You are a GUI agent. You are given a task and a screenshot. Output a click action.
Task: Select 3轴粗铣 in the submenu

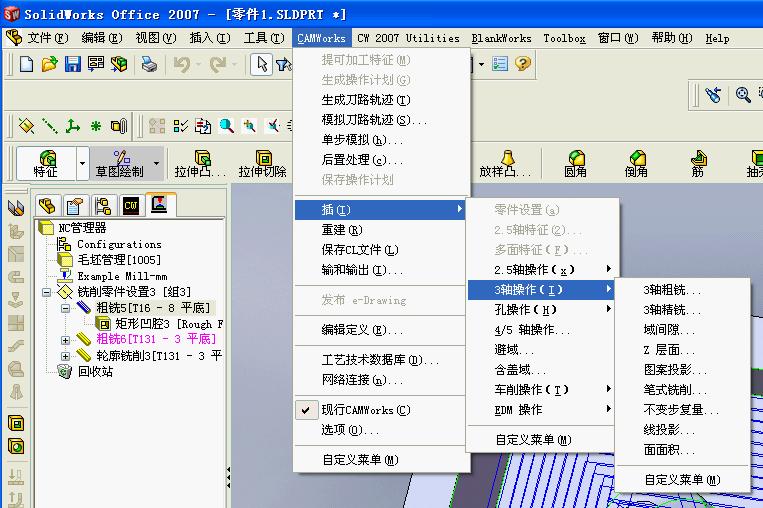point(682,290)
